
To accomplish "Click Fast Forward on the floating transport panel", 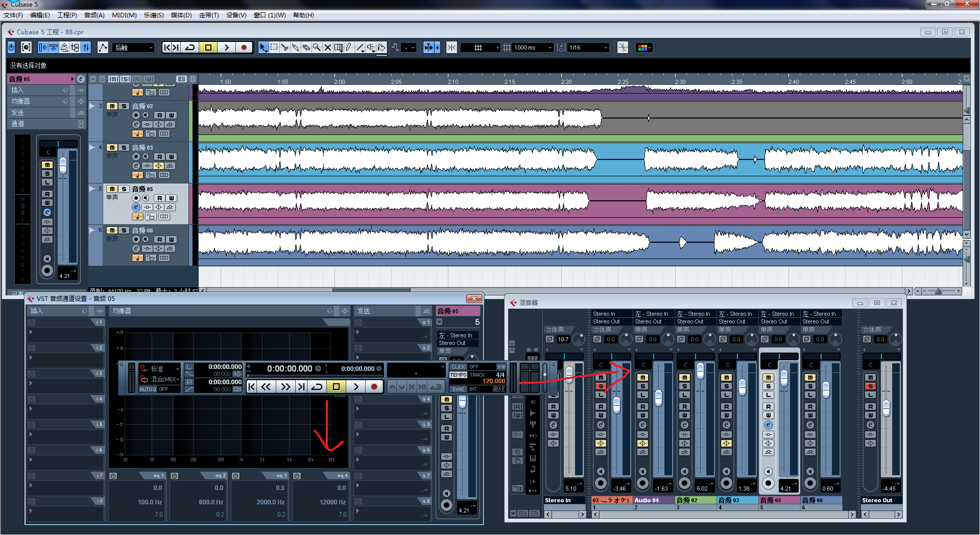I will point(285,387).
